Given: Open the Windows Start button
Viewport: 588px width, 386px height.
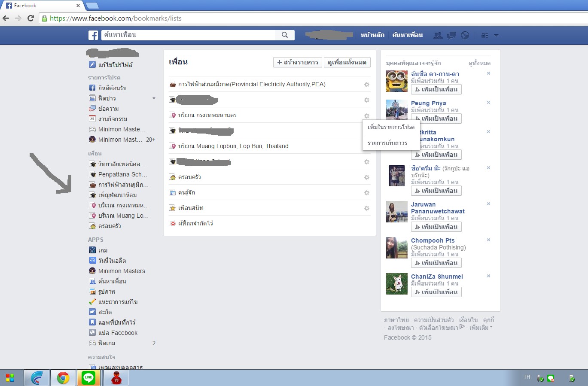Looking at the screenshot, I should [10, 378].
